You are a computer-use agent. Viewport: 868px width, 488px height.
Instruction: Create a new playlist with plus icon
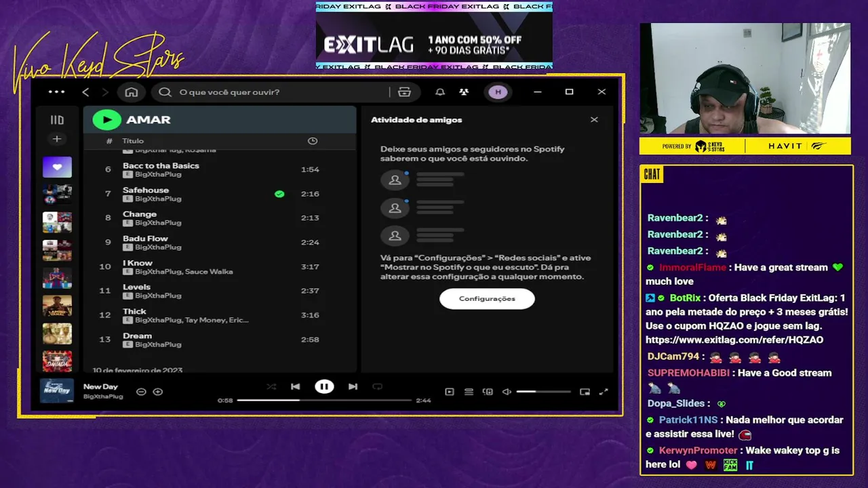point(57,139)
